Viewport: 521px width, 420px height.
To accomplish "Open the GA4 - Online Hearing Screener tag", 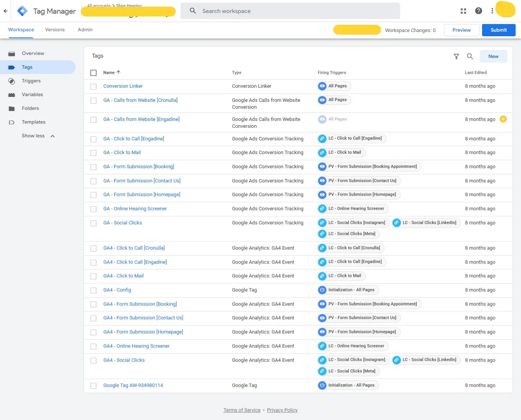I will pyautogui.click(x=136, y=346).
